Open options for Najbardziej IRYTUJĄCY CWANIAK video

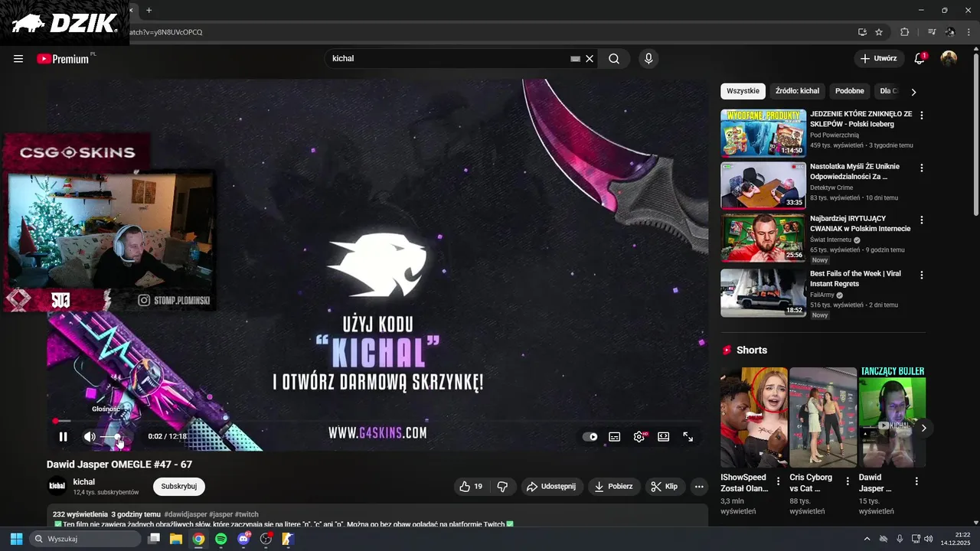[922, 220]
